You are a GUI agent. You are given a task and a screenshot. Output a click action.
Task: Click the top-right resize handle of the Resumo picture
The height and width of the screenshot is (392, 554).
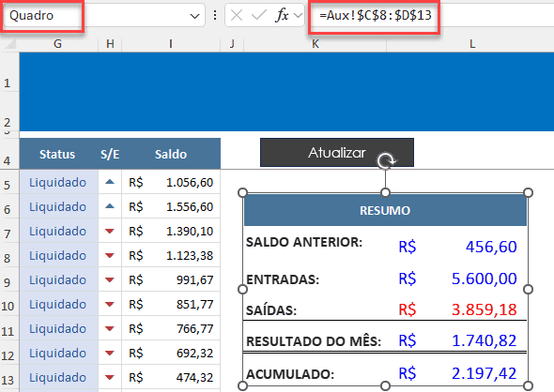[x=528, y=192]
